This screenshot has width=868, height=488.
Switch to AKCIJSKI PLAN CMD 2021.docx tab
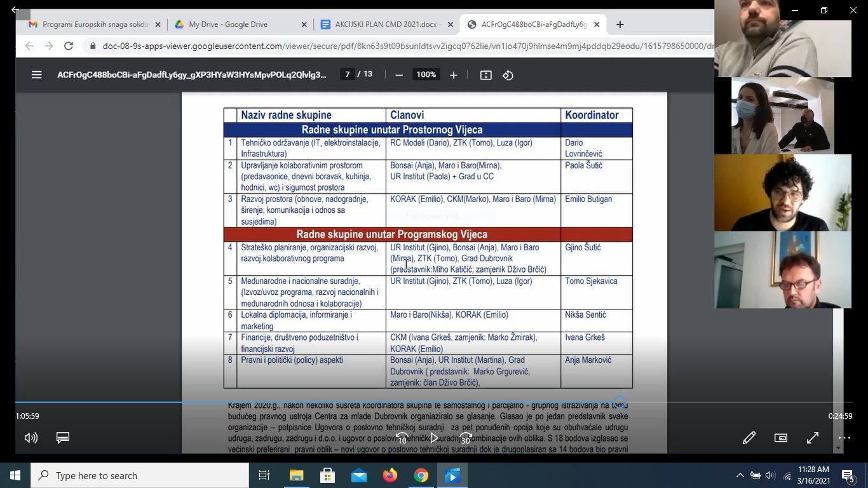[x=386, y=24]
